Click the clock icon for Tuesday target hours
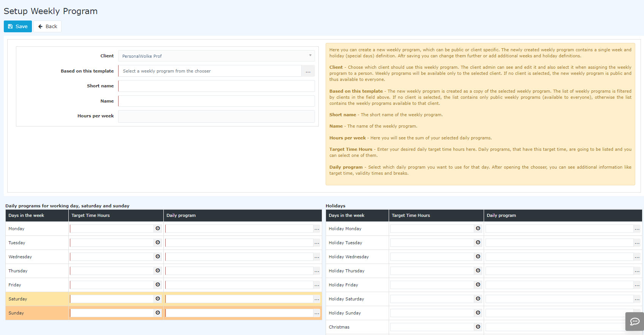644x335 pixels. 158,242
